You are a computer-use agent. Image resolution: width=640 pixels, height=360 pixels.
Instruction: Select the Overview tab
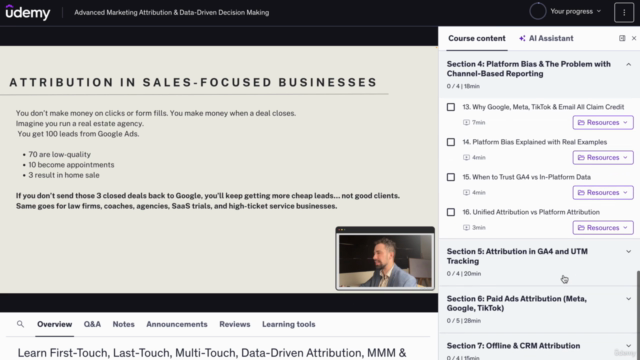(x=54, y=324)
